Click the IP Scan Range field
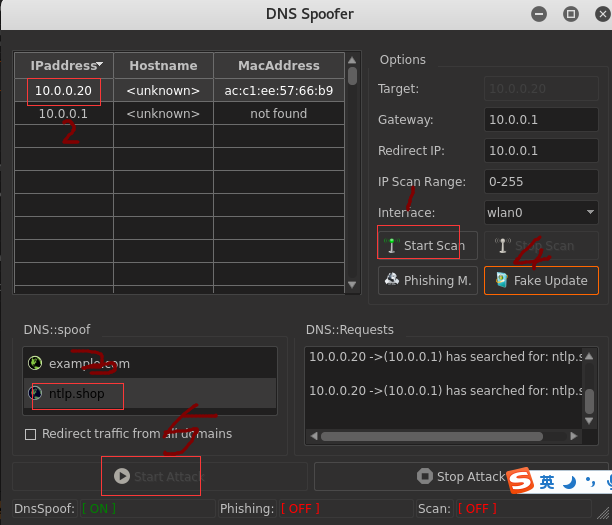 [540, 182]
